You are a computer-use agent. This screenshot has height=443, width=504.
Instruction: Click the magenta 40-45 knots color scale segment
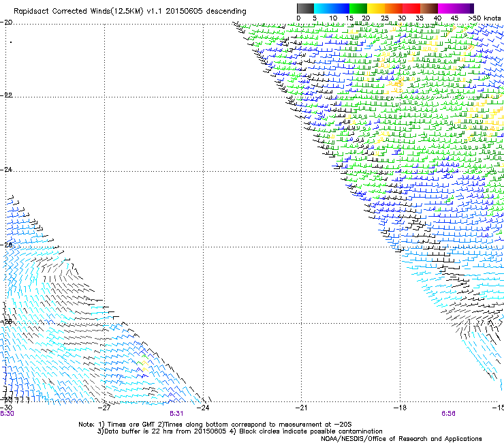coord(447,8)
